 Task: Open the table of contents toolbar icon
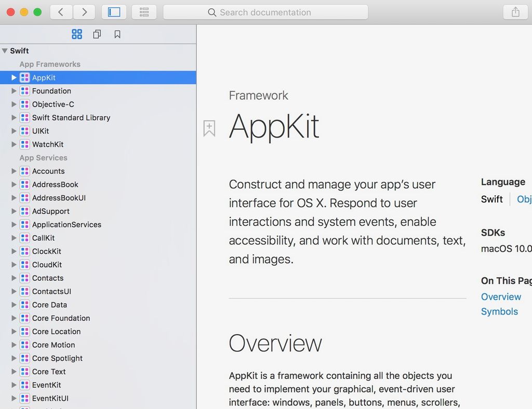(x=144, y=12)
